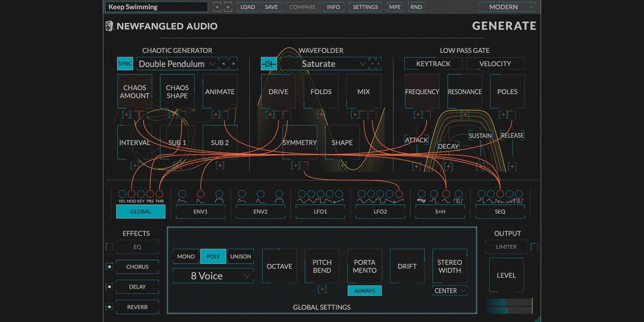The height and width of the screenshot is (322, 644).
Task: Click SEQ first step output port
Action: click(482, 194)
